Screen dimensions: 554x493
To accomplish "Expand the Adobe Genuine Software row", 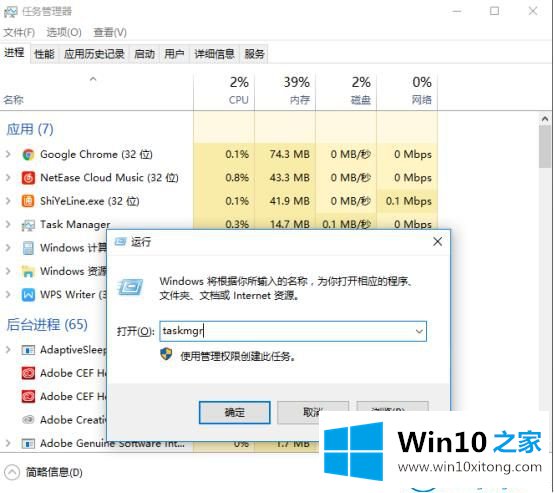I will (8, 443).
